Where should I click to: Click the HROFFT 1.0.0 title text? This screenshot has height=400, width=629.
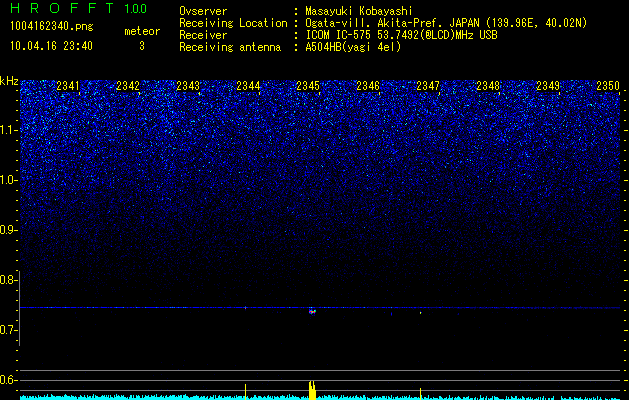click(x=79, y=8)
